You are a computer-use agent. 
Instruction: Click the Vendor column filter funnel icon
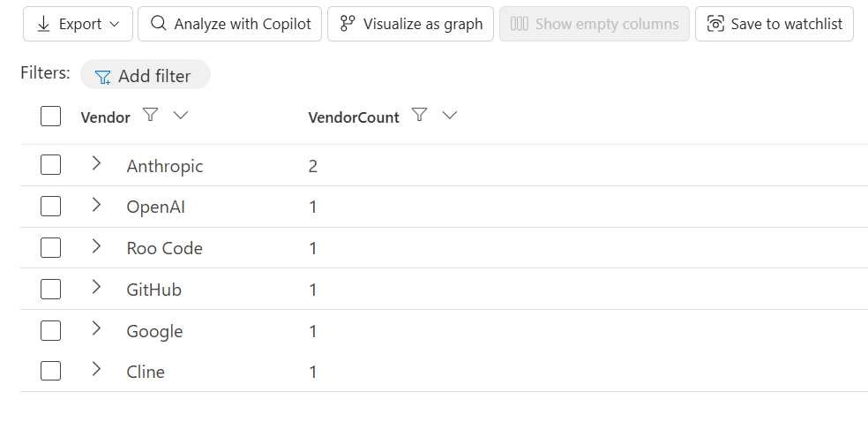[150, 115]
